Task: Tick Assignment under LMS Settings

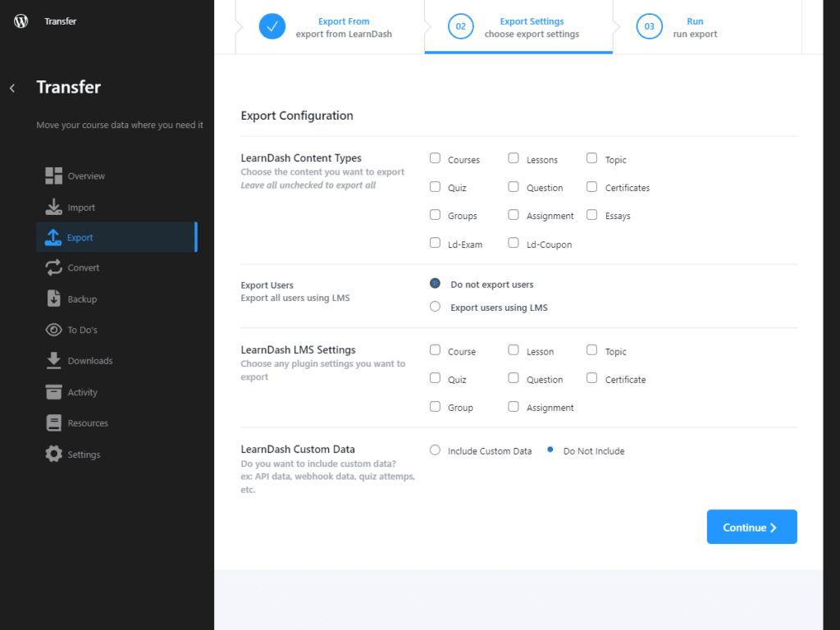Action: pyautogui.click(x=514, y=407)
